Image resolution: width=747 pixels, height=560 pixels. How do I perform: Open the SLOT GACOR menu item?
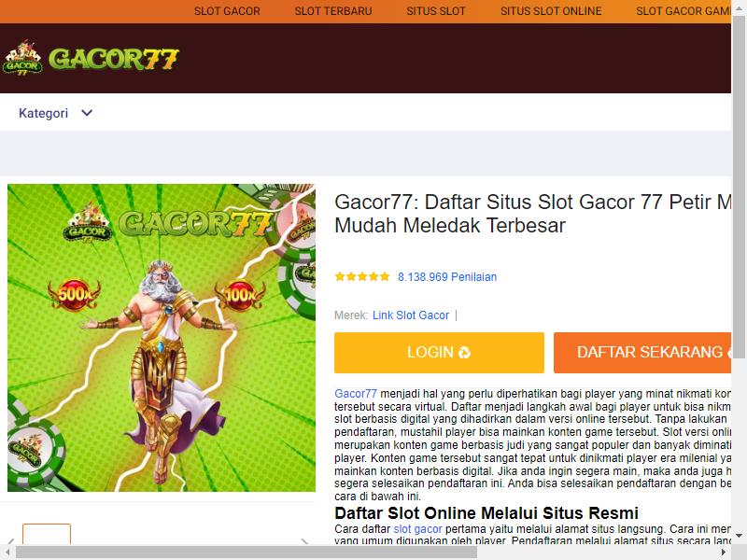pyautogui.click(x=227, y=11)
